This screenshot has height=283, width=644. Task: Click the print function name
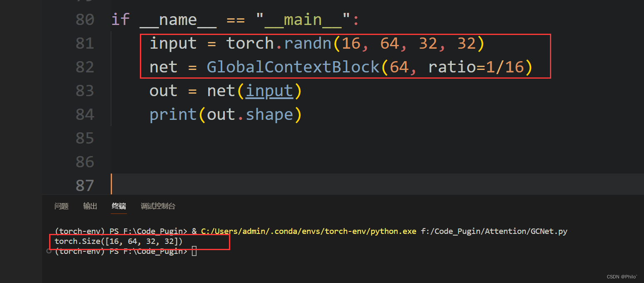173,114
